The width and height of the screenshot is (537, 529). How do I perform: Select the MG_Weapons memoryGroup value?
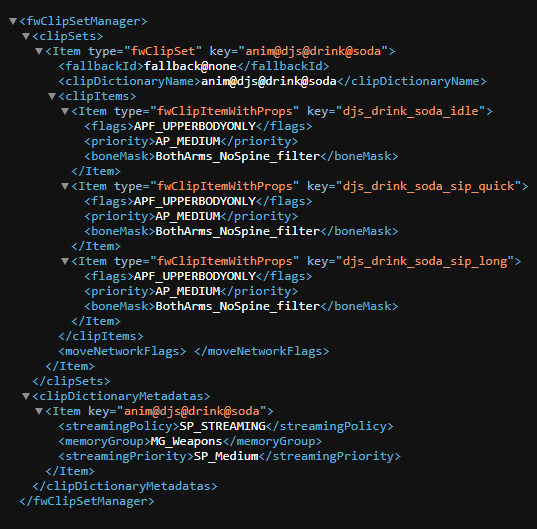point(187,441)
